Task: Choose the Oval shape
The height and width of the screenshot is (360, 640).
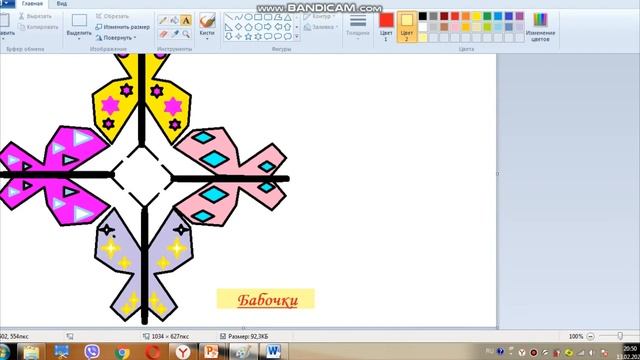Action: coord(249,17)
